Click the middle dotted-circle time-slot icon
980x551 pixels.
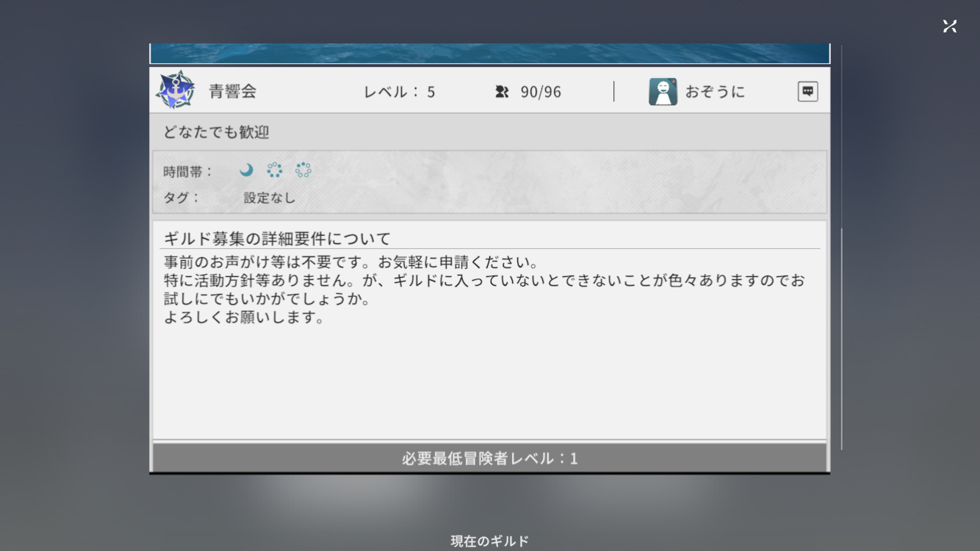click(275, 170)
